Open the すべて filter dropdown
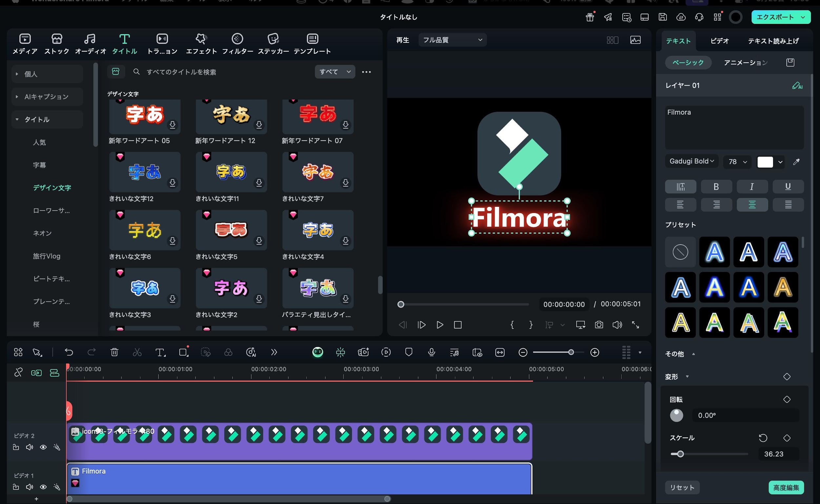Screen dimensions: 820x504 (335, 72)
